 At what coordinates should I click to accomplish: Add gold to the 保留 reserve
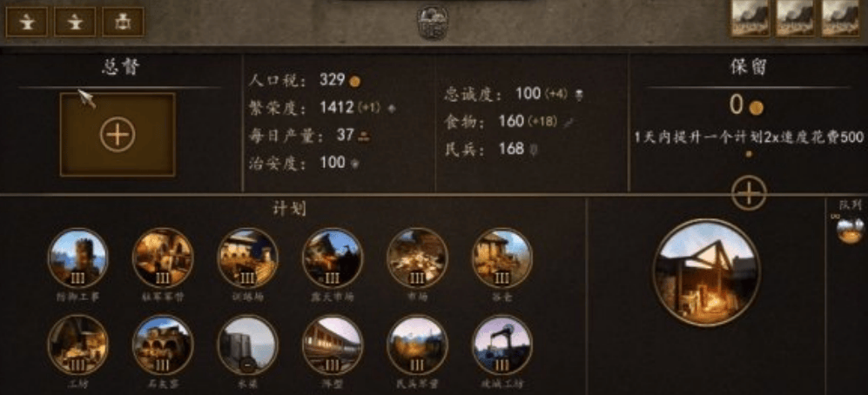tap(749, 193)
